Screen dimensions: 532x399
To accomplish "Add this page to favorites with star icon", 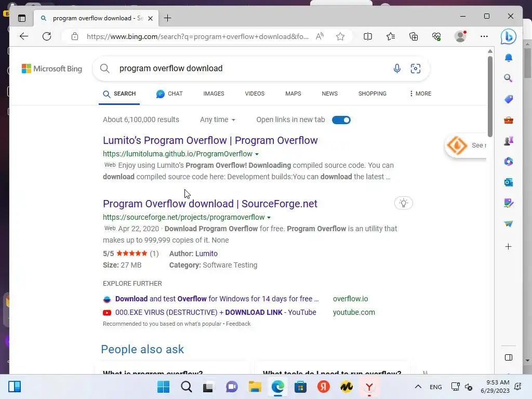I will 340,36.
